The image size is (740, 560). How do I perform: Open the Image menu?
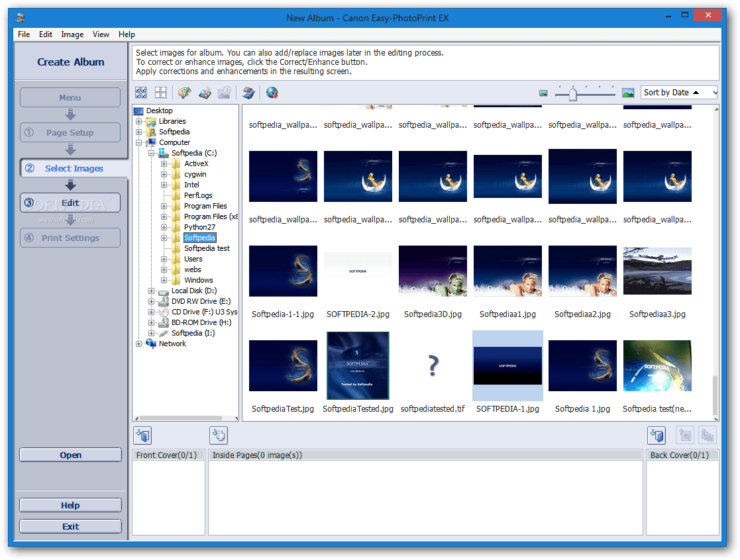pos(72,34)
